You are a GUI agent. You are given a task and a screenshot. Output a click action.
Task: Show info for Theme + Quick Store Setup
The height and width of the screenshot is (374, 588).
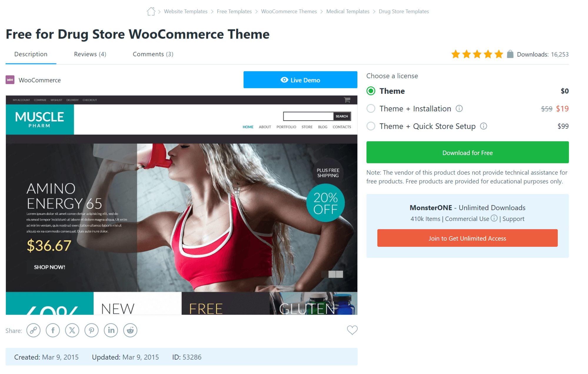click(x=484, y=126)
